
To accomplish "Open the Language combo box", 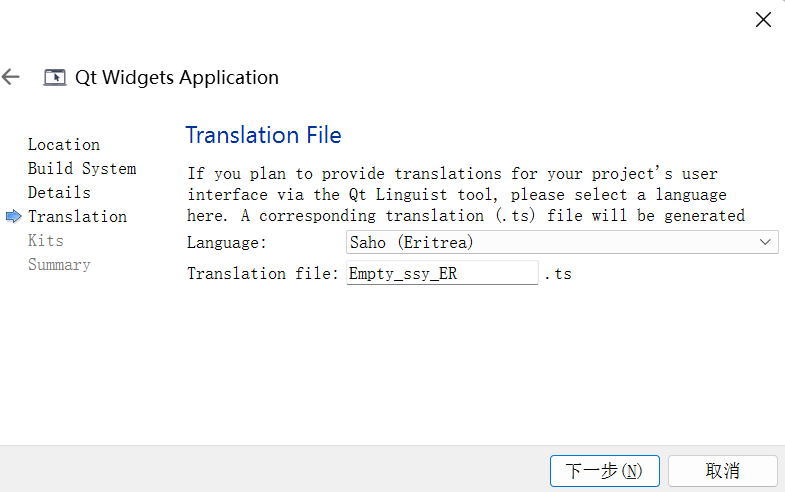I will point(562,242).
